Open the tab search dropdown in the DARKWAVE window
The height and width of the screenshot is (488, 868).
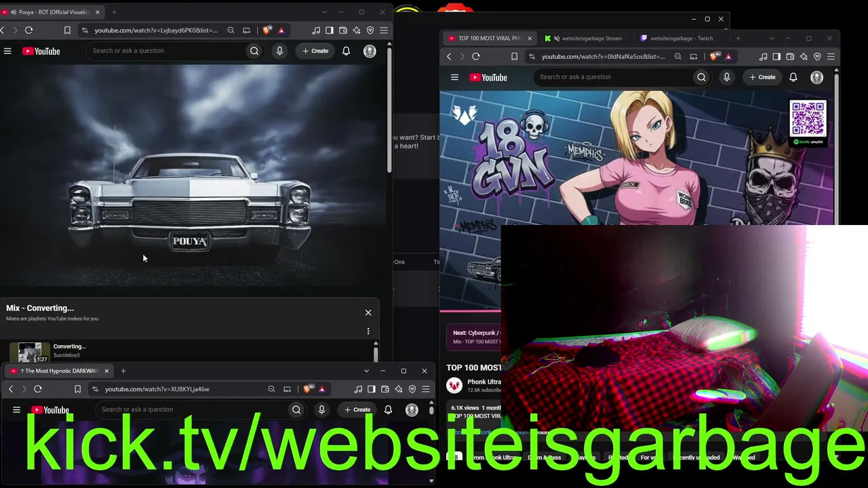pyautogui.click(x=366, y=371)
